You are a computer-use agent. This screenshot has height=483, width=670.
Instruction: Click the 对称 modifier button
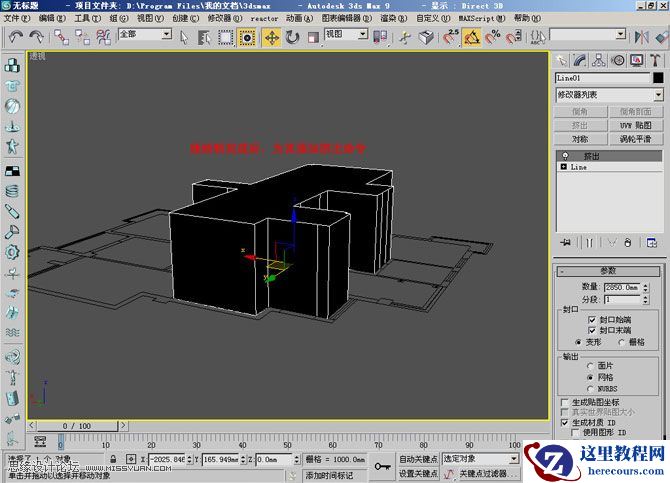(580, 139)
